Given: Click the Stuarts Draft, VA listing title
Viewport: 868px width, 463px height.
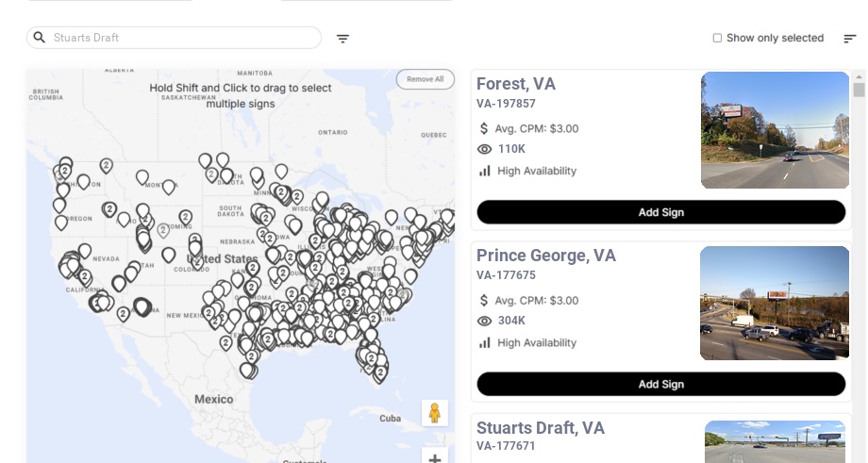Looking at the screenshot, I should coord(541,428).
